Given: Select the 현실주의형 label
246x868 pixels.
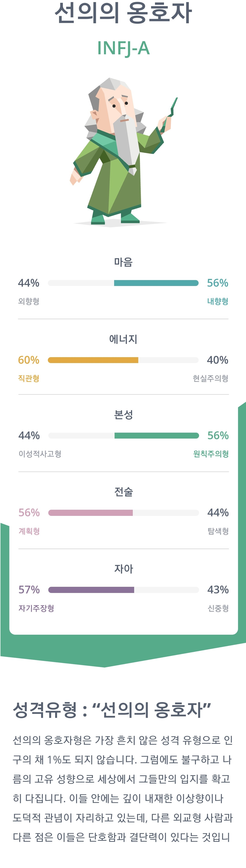Looking at the screenshot, I should (x=210, y=378).
